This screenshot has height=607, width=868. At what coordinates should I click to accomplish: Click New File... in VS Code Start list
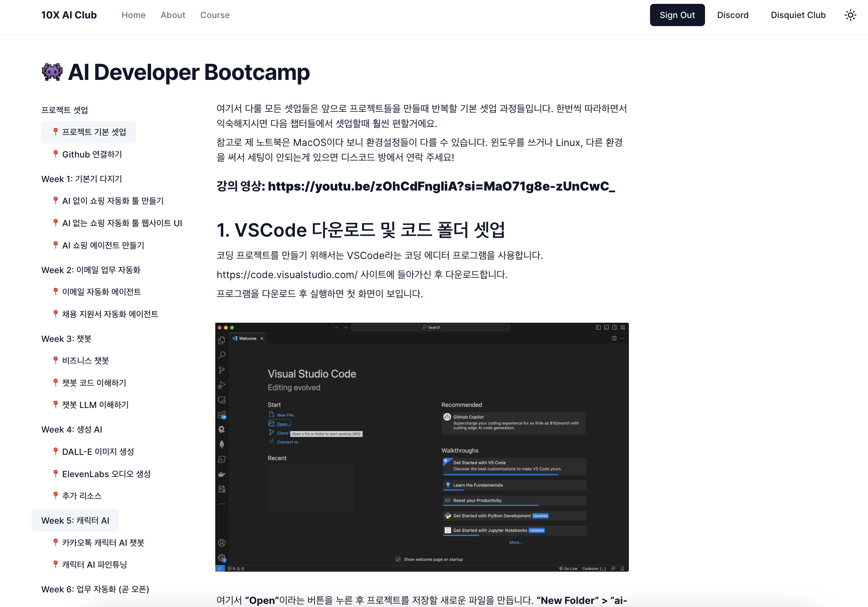pyautogui.click(x=283, y=415)
